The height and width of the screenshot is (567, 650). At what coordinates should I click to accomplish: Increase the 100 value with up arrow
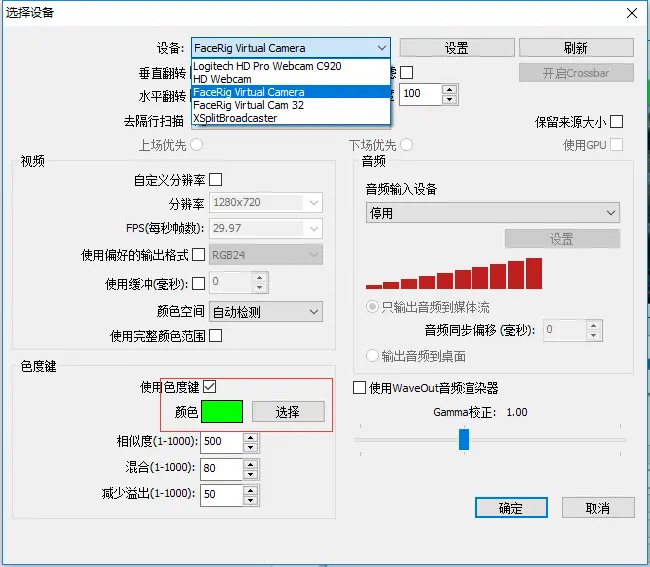[x=450, y=89]
